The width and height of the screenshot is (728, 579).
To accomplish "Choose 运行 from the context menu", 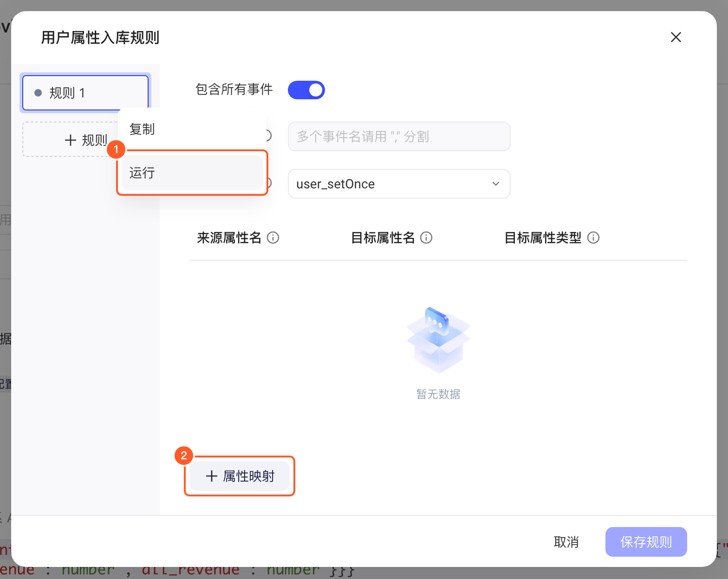I will (192, 173).
